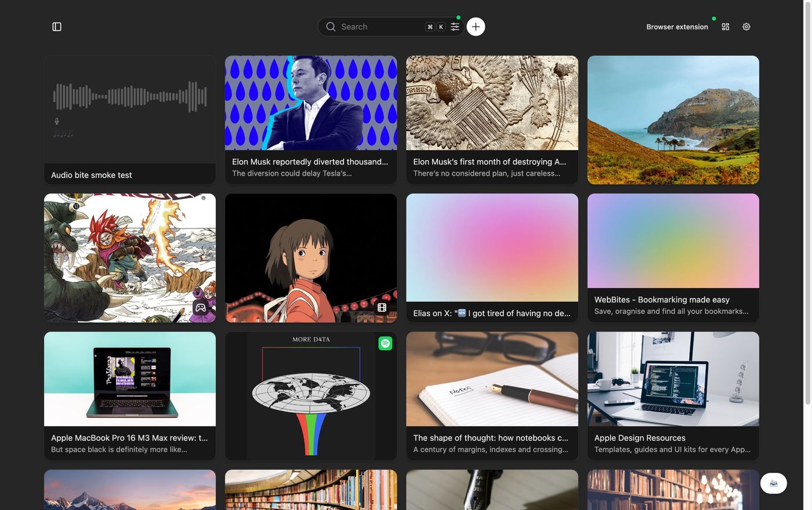Click the ⌘K shortcut hint in search
The height and width of the screenshot is (510, 812).
point(436,27)
